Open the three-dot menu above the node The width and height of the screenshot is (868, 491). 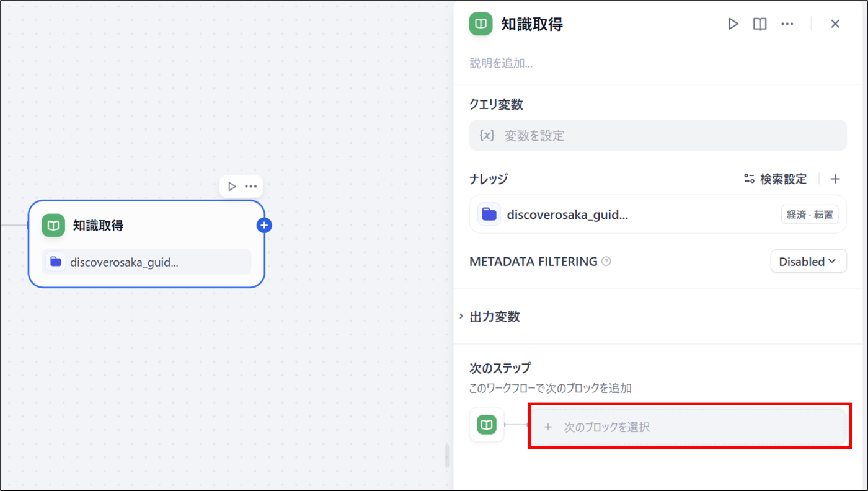point(250,187)
